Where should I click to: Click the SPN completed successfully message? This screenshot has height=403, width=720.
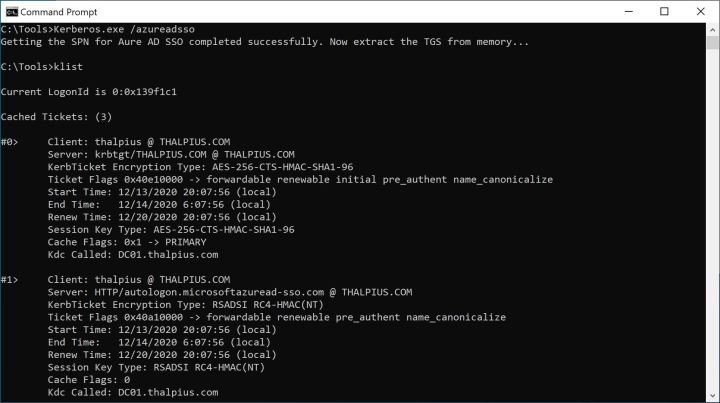(x=264, y=42)
